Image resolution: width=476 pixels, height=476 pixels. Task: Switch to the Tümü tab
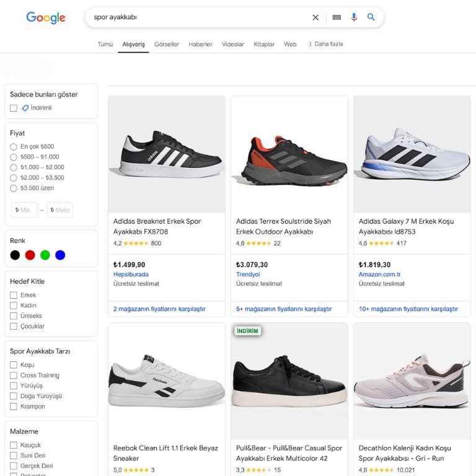(105, 45)
